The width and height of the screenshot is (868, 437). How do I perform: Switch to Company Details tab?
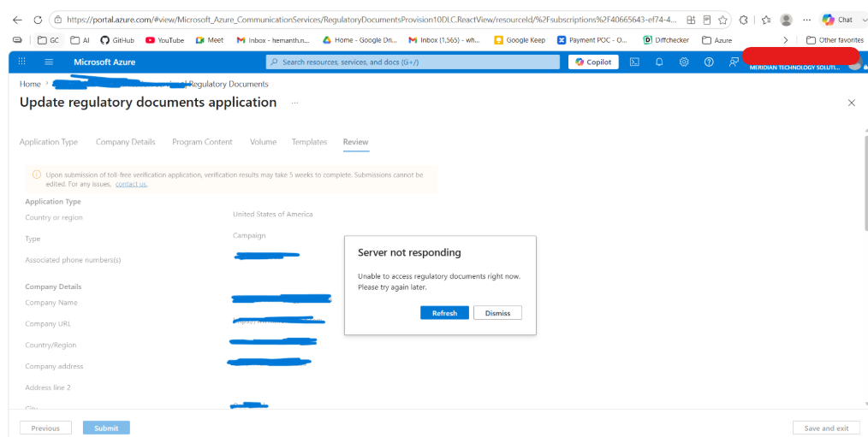point(126,142)
